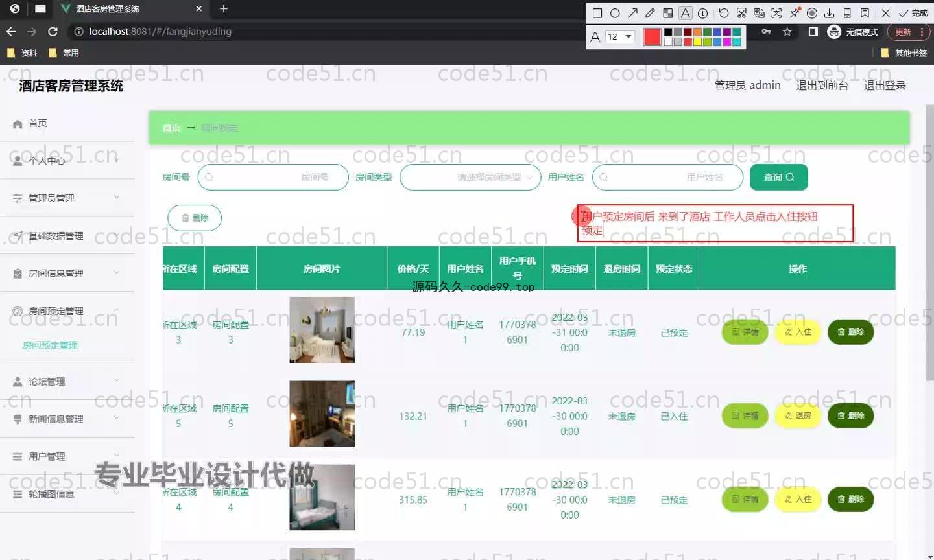Open the saved passwords key icon

tap(766, 32)
